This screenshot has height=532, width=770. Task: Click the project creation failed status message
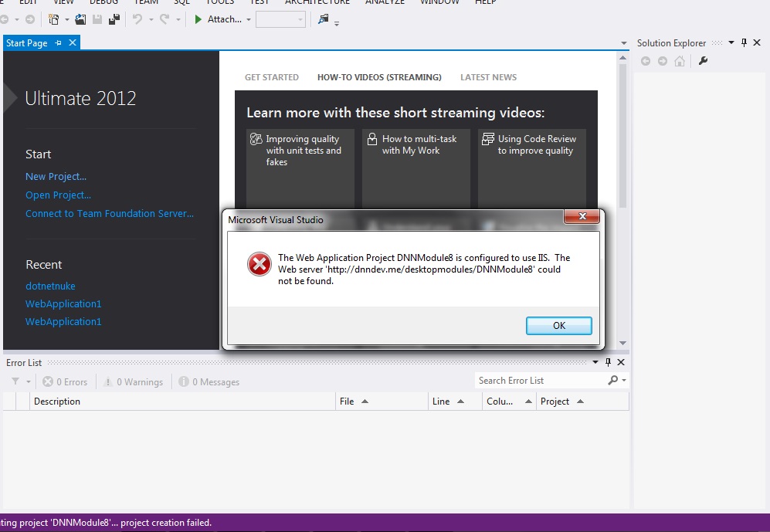coord(106,523)
